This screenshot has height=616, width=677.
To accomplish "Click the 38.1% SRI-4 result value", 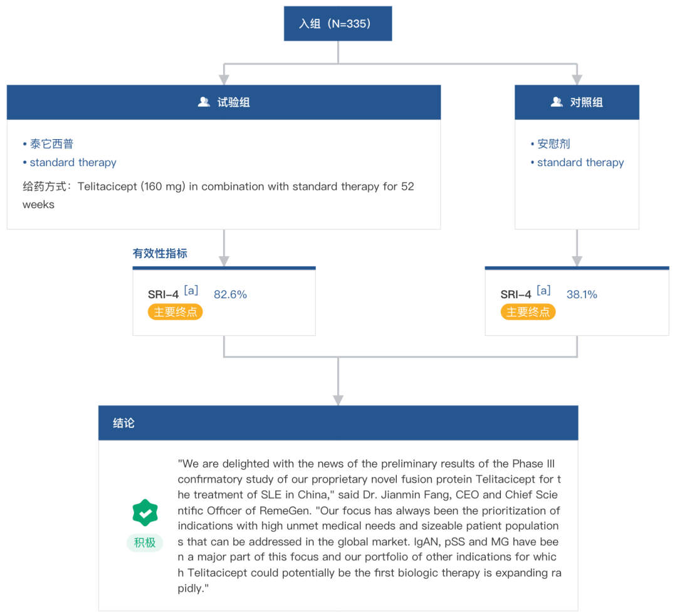I will 582,295.
